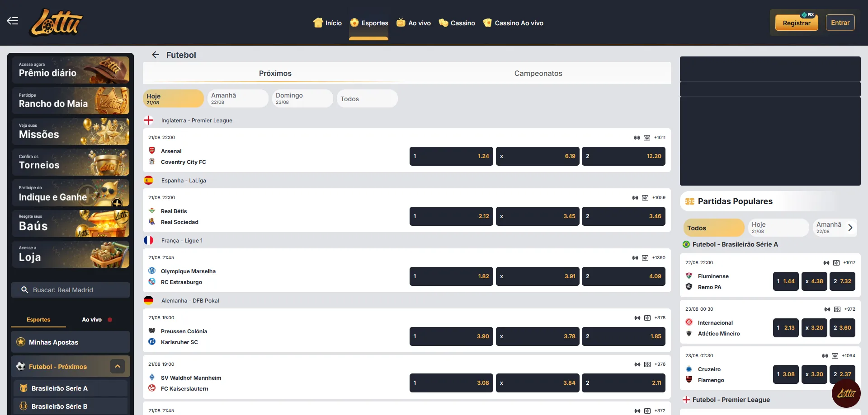Click the search magnifier icon

pyautogui.click(x=25, y=290)
